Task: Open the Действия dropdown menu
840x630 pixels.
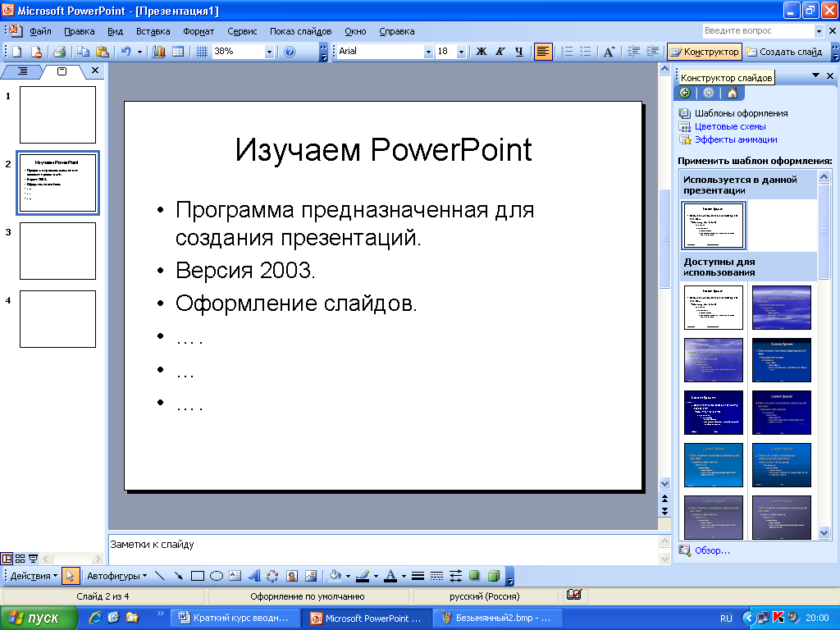Action: [x=34, y=576]
